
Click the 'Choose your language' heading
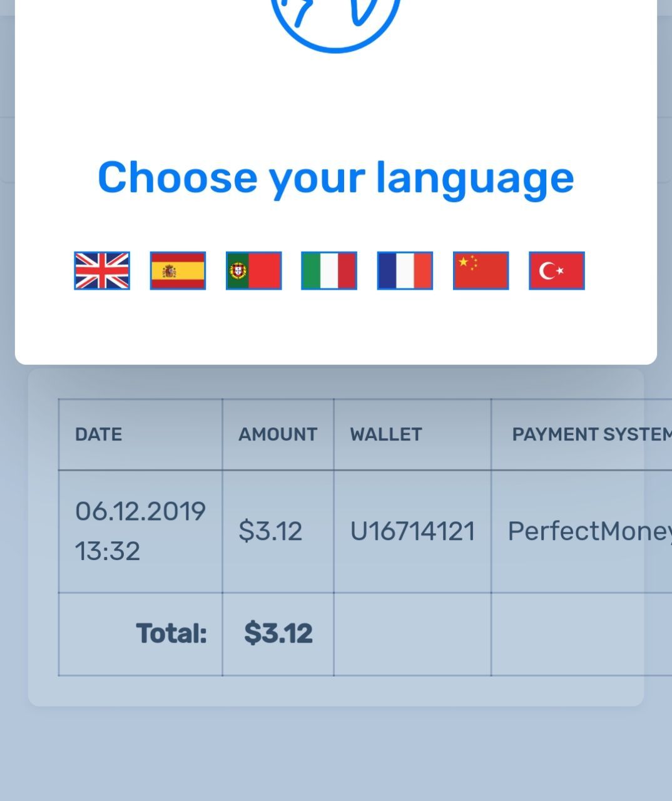pos(335,177)
